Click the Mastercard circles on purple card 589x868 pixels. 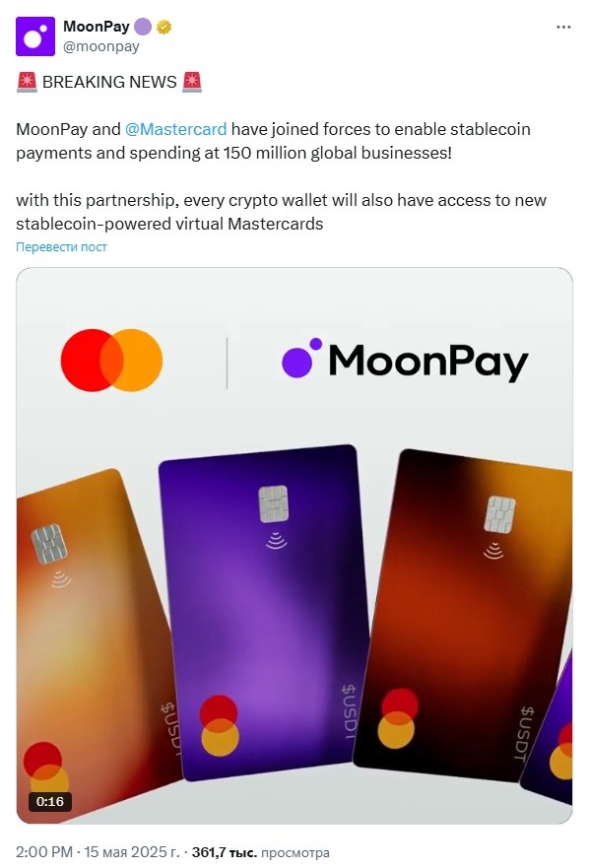(220, 726)
